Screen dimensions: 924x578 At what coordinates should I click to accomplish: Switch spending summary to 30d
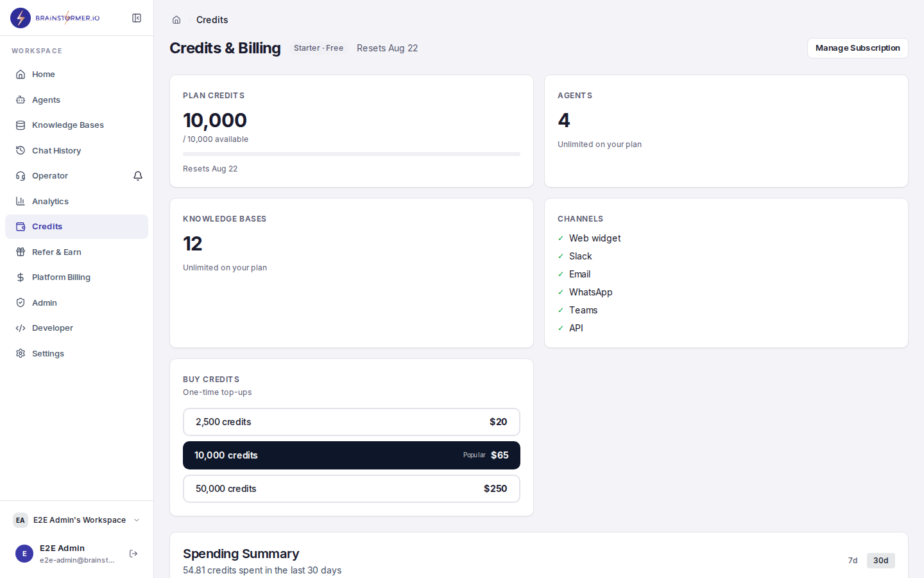pyautogui.click(x=881, y=561)
